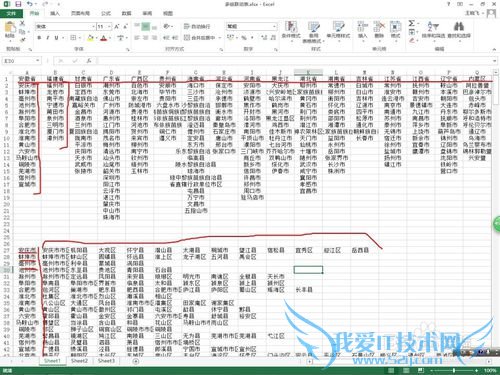This screenshot has height=375, width=500.
Task: Click the Insert Function fx icon
Action: pos(89,61)
